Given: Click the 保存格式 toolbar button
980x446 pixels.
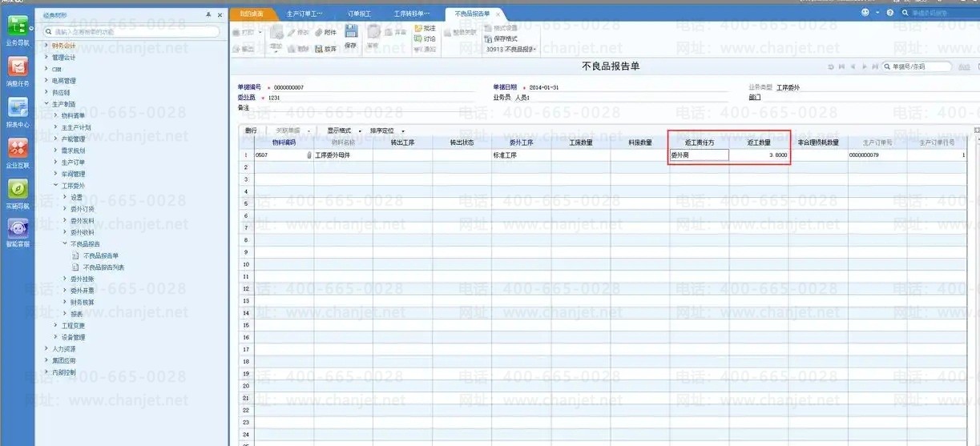Looking at the screenshot, I should (x=501, y=38).
